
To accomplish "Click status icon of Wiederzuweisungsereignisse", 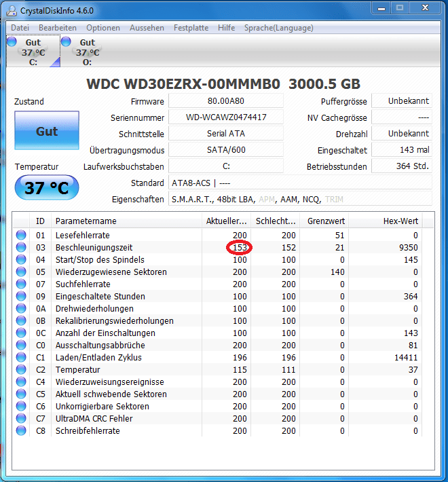I will click(21, 382).
